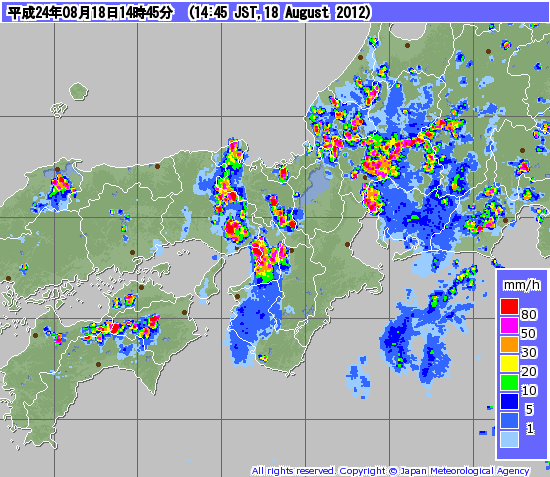The width and height of the screenshot is (550, 477).
Task: Click the lightest blue legend swatch
Action: click(x=509, y=439)
